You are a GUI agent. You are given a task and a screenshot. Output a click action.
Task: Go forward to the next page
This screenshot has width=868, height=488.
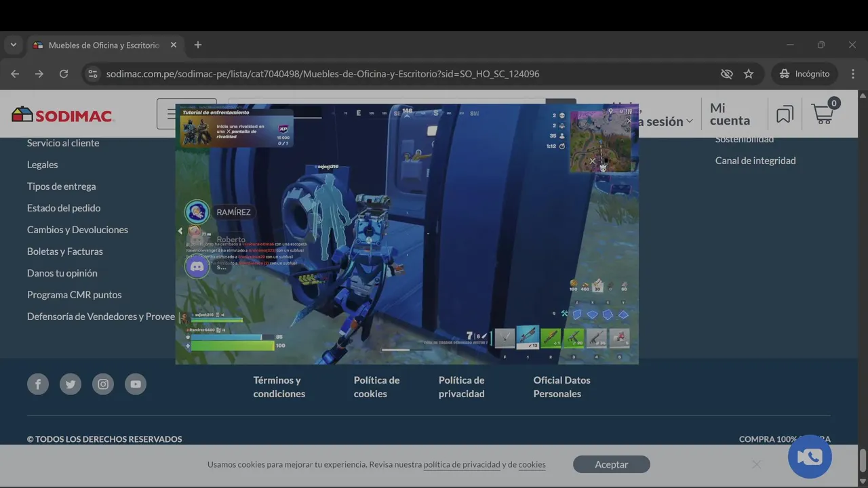pos(39,74)
